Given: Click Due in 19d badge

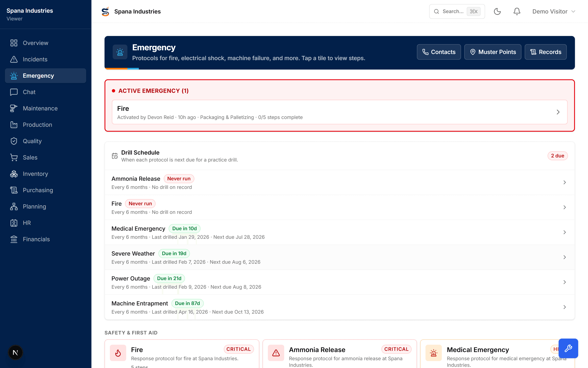Looking at the screenshot, I should (174, 253).
